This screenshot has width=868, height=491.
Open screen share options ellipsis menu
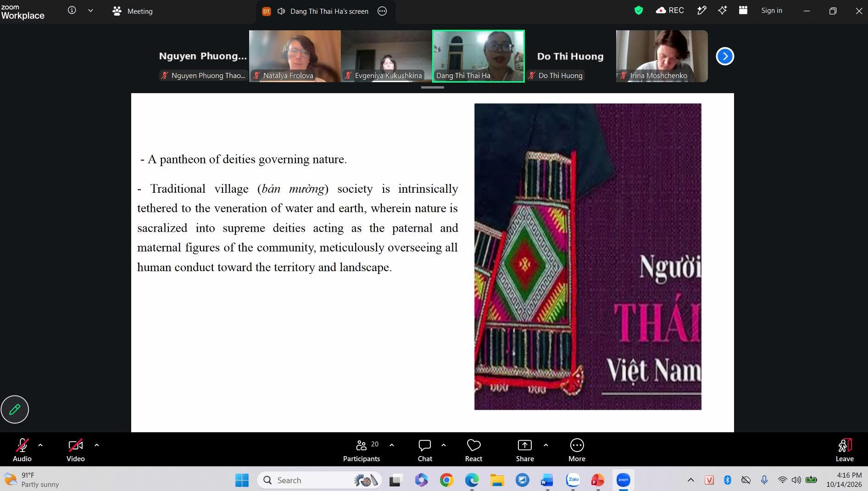(x=382, y=11)
